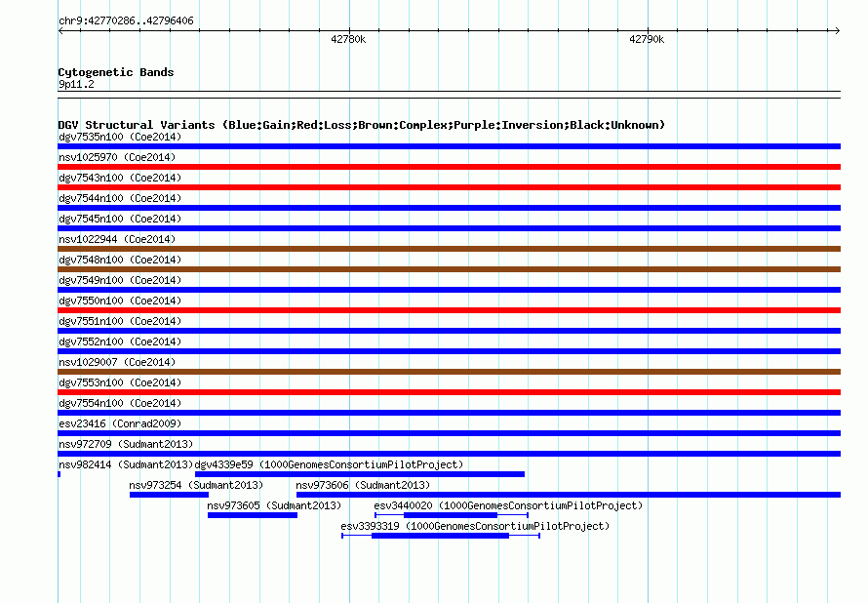Viewport: 868px width, 603px height.
Task: Click the nsv1022944 (Coe2014) label
Action: pyautogui.click(x=117, y=239)
